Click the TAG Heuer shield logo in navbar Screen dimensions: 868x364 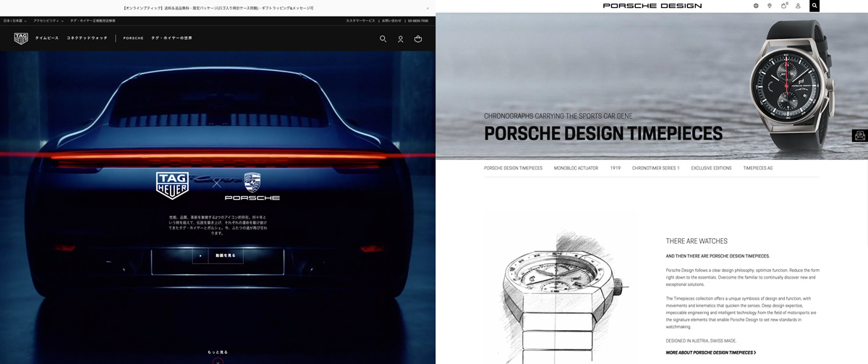tap(21, 38)
